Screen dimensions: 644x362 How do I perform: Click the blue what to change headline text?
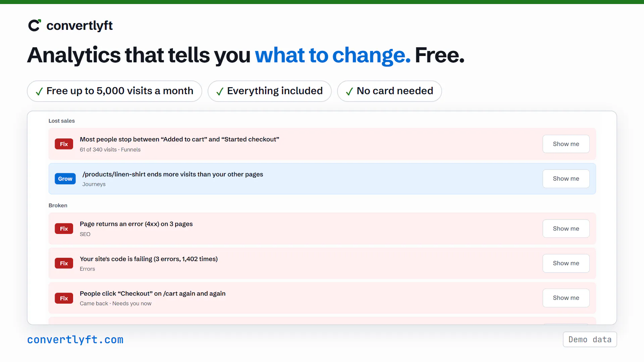click(333, 55)
